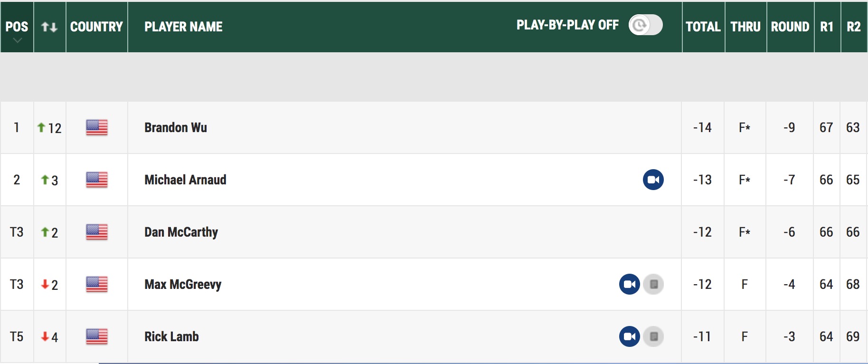Screen dimensions: 868x364
Task: Toggle the Play-by-Play switch on
Action: [645, 25]
